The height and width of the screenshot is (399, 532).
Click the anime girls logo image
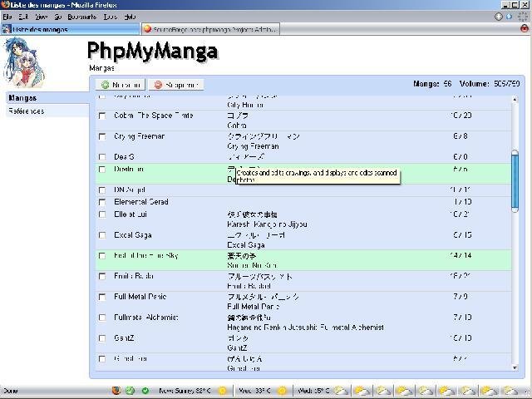[24, 63]
